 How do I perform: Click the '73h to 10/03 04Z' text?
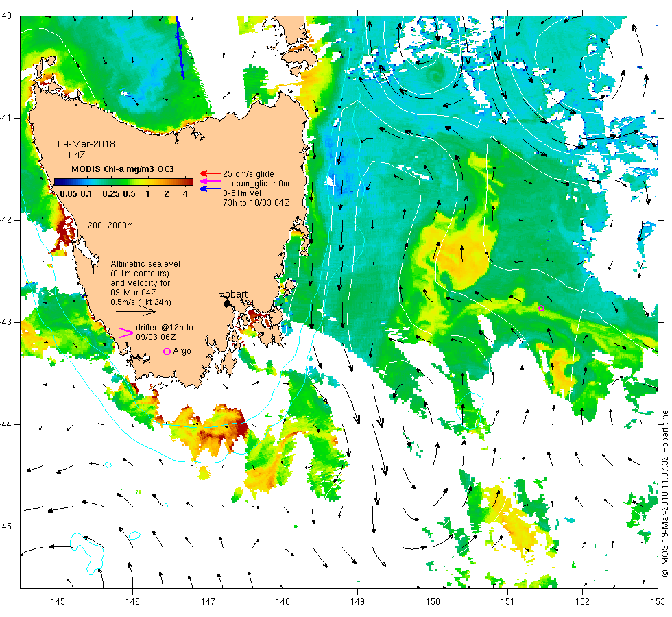tap(256, 203)
